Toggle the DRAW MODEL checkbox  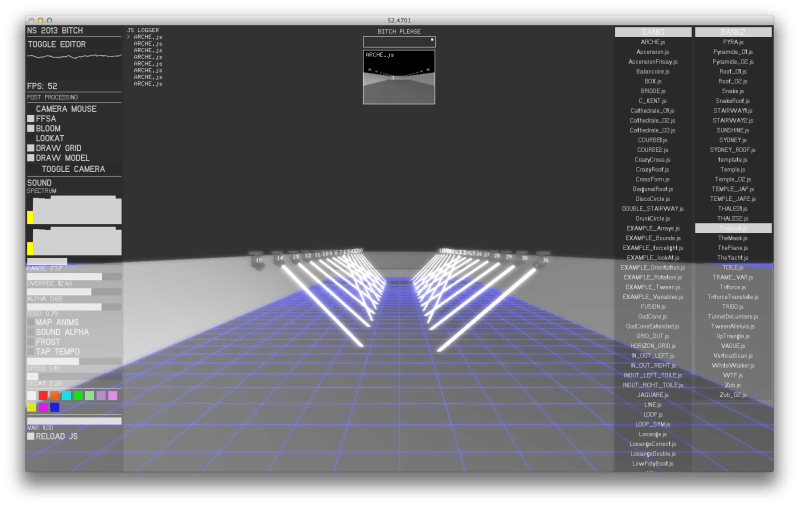click(31, 158)
